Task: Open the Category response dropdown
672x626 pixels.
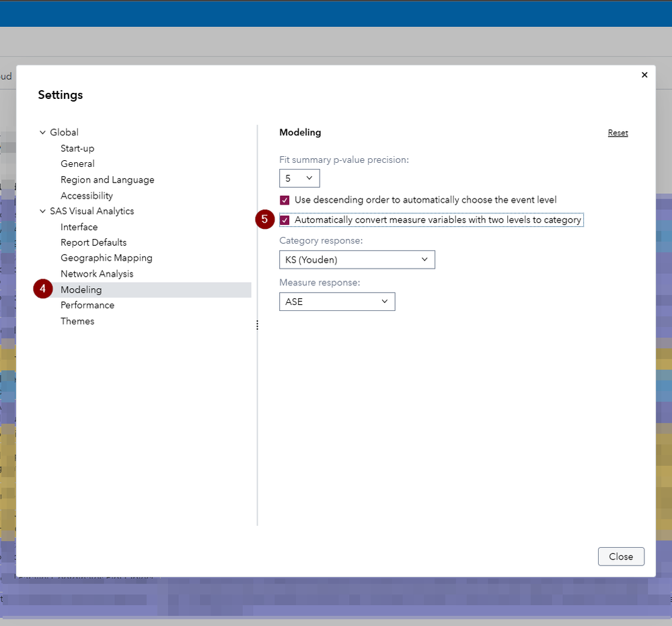Action: click(x=357, y=260)
